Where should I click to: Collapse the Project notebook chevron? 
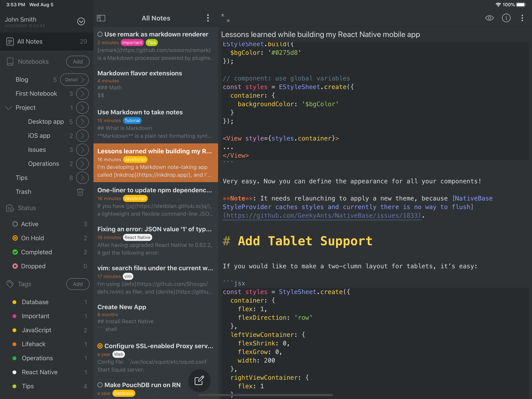[x=9, y=108]
